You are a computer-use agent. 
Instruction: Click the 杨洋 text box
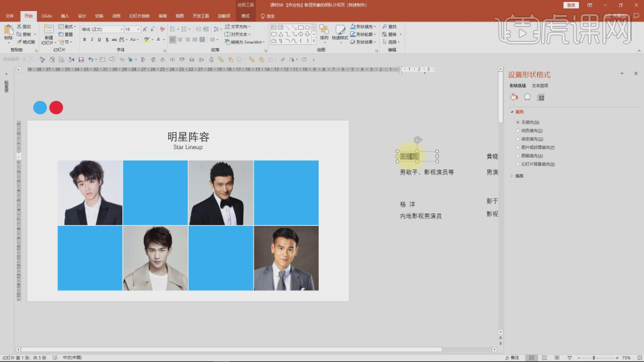(x=407, y=204)
